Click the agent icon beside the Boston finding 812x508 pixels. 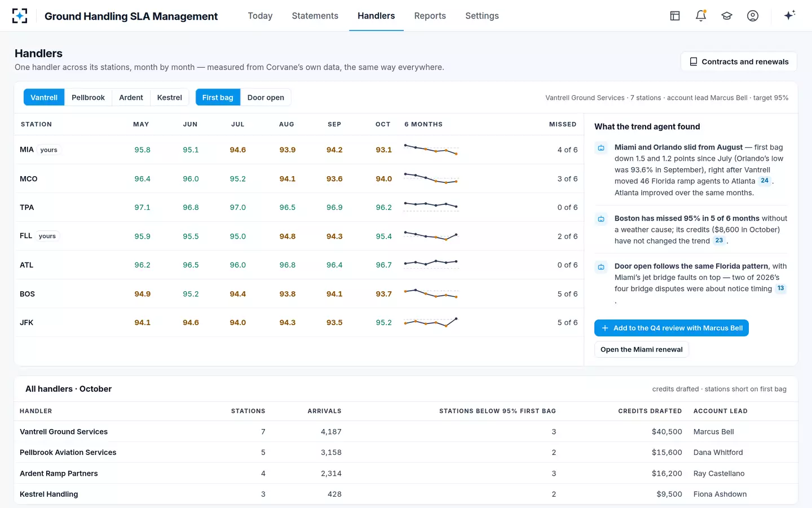tap(601, 219)
